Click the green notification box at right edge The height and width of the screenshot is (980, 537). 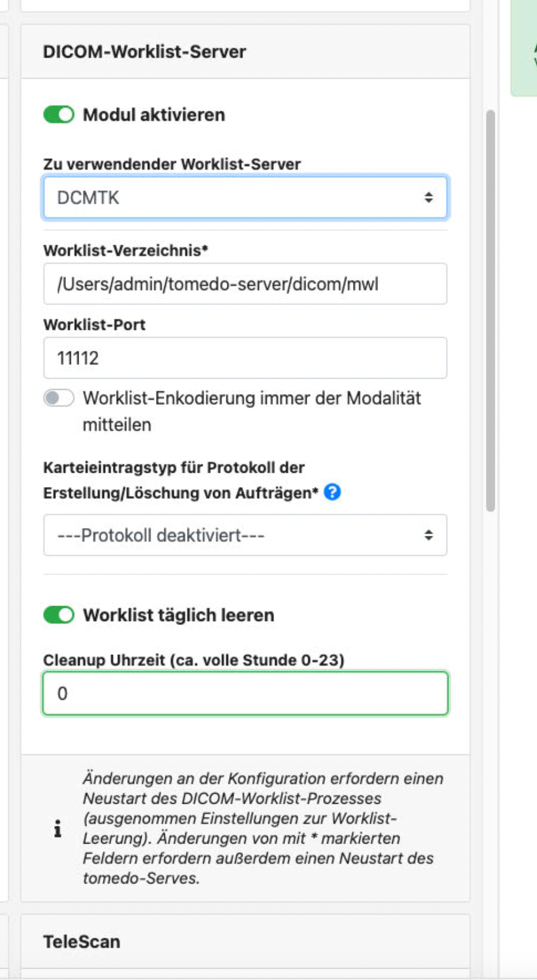[524, 48]
